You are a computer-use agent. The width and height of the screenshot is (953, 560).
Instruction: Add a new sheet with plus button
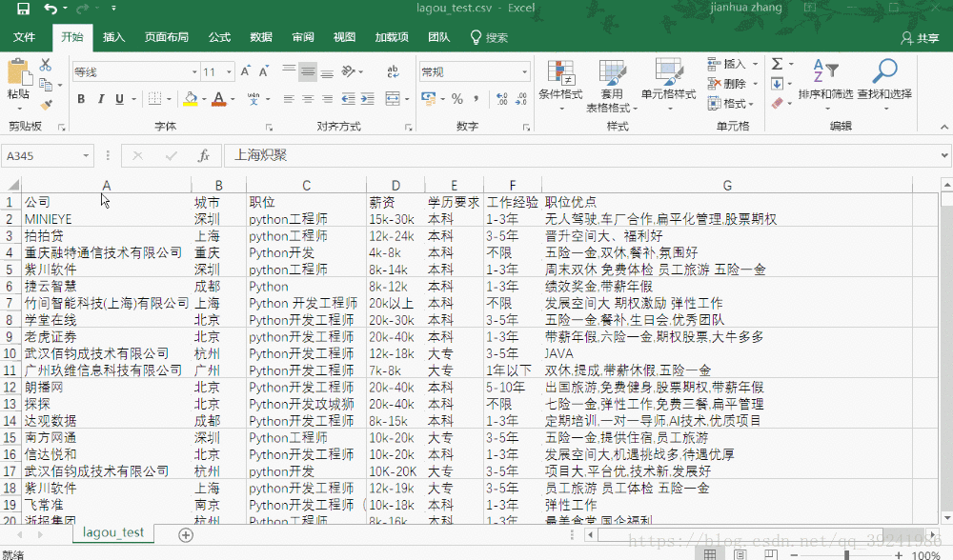(x=186, y=534)
